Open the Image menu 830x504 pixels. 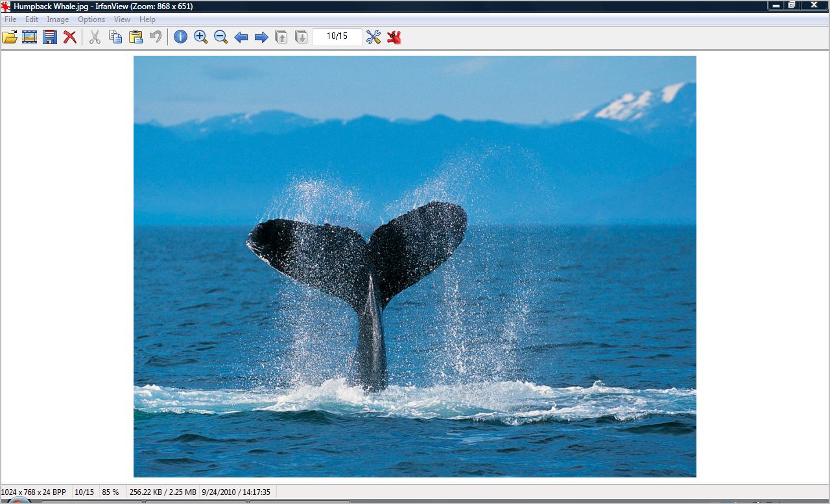tap(58, 19)
